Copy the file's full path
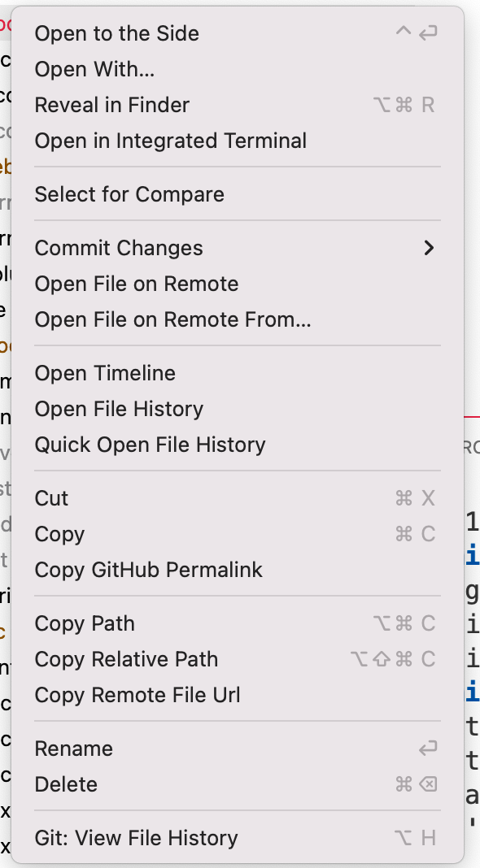Viewport: 480px width, 868px height. [x=84, y=623]
